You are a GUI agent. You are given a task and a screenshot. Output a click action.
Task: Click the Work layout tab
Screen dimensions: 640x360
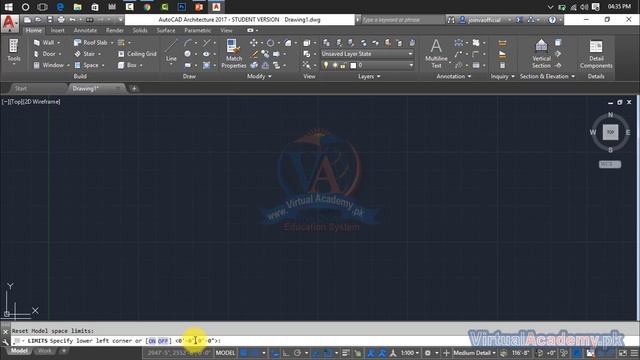point(45,351)
